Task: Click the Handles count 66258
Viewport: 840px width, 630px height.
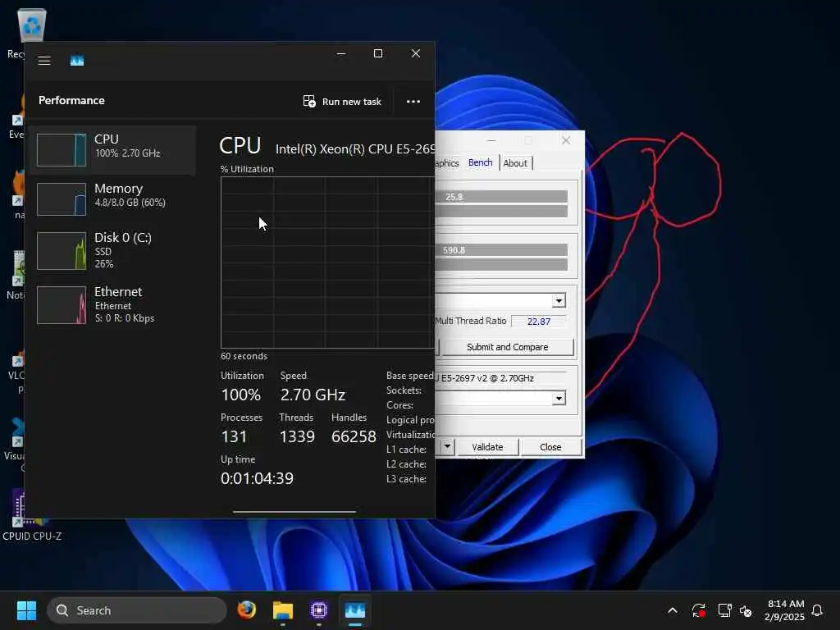Action: 354,436
